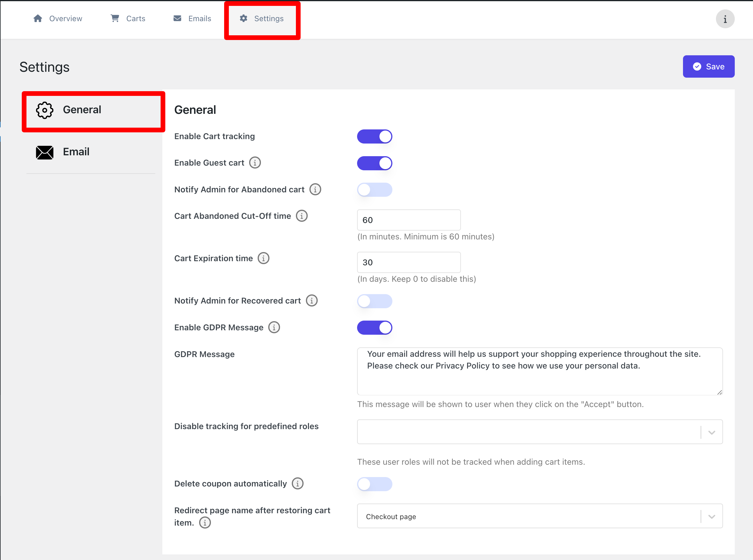This screenshot has width=753, height=560.
Task: Edit the Cart Expiration time field
Action: click(x=408, y=262)
